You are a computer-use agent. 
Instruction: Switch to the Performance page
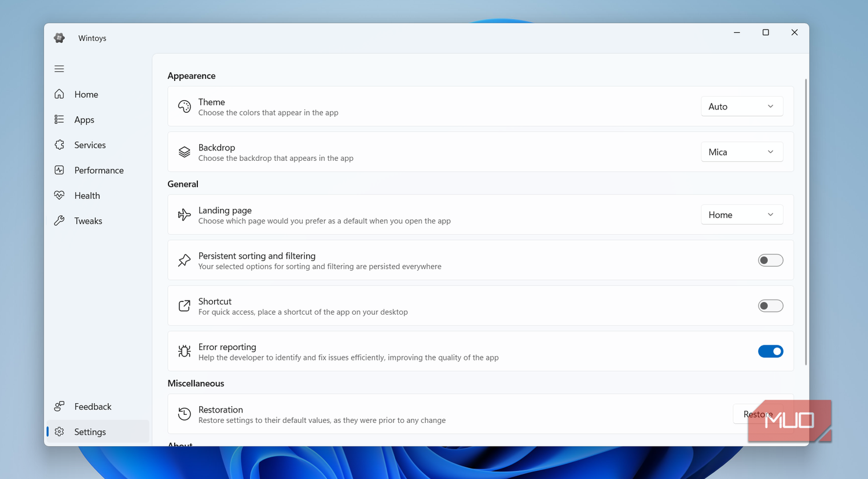pyautogui.click(x=99, y=170)
